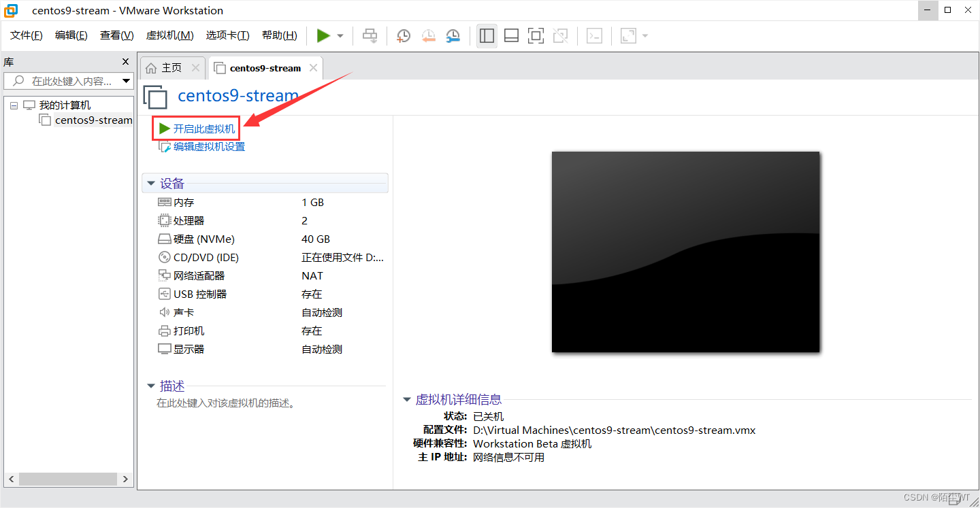
Task: Open the library search filter dropdown arrow
Action: pos(127,81)
